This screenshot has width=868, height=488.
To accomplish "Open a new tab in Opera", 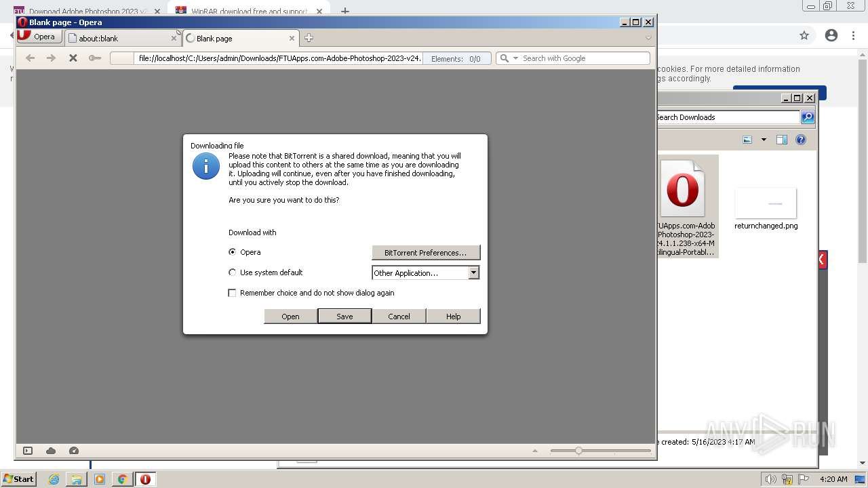I will (309, 38).
